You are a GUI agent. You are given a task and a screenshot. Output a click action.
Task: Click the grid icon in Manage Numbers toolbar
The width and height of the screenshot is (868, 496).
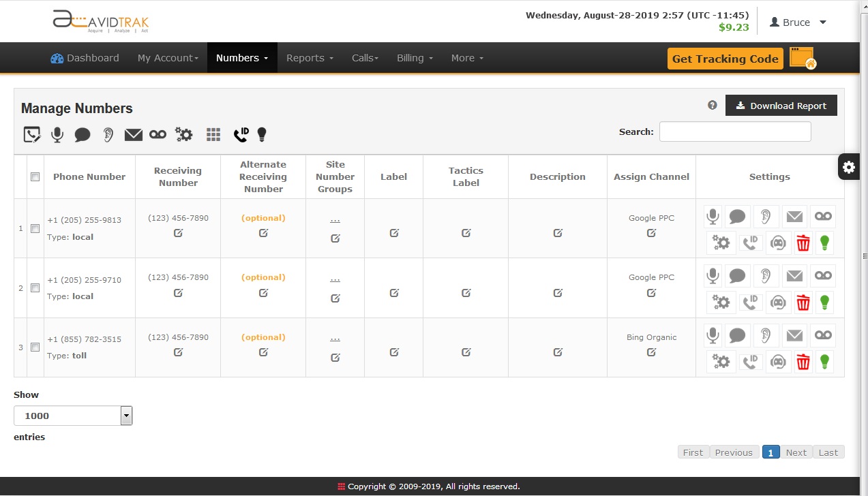[213, 135]
